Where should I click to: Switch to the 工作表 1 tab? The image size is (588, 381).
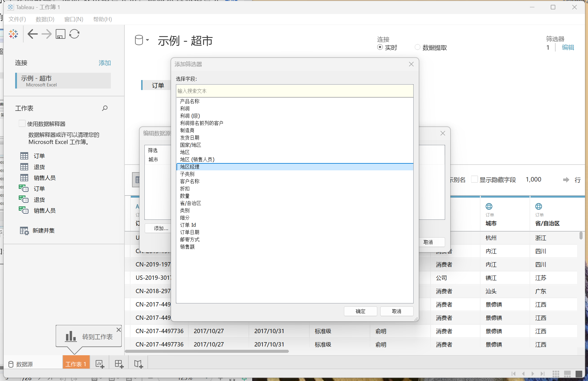point(76,364)
